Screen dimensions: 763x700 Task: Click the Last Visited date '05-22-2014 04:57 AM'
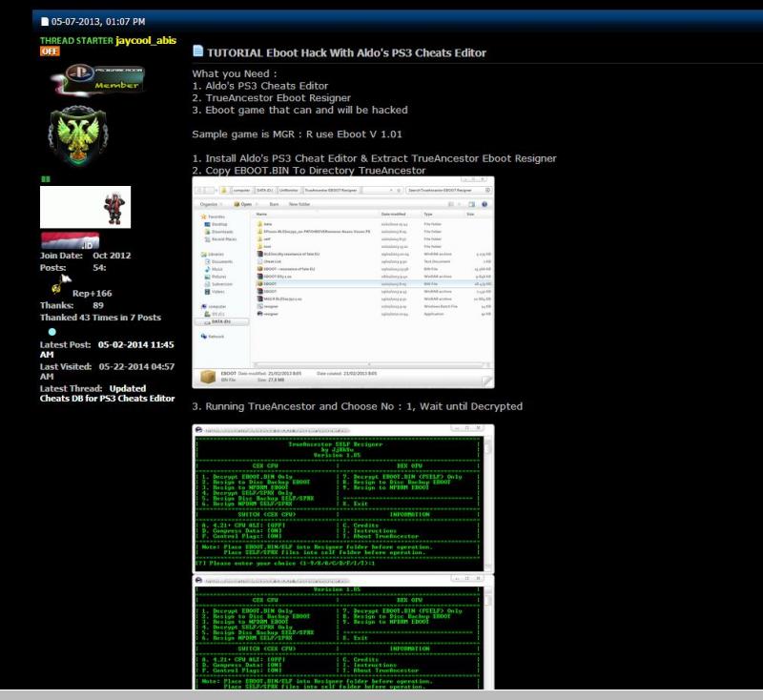click(x=107, y=371)
